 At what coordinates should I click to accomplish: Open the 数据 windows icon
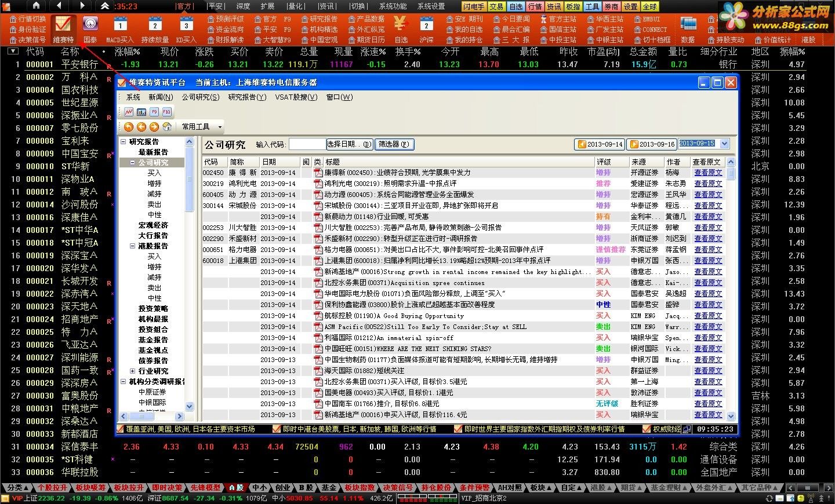688,24
